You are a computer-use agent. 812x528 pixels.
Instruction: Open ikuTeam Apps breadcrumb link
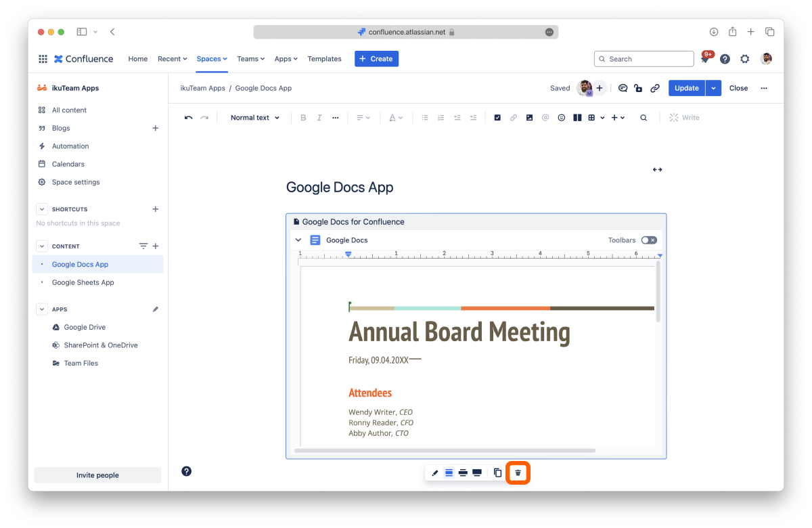tap(203, 88)
